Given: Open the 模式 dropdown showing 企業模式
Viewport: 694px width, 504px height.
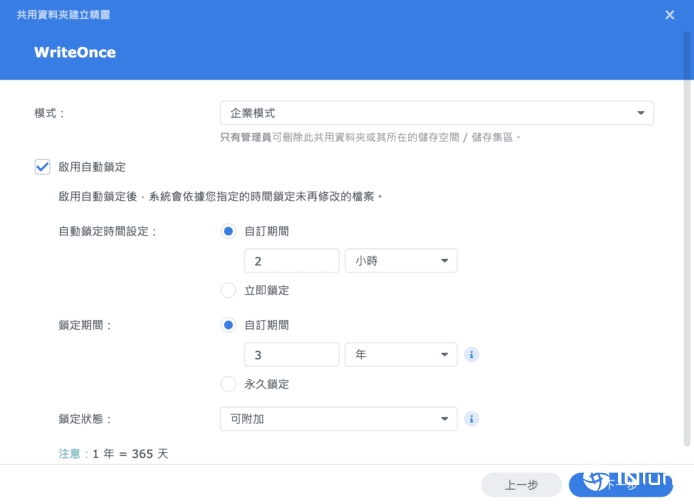Looking at the screenshot, I should click(436, 113).
